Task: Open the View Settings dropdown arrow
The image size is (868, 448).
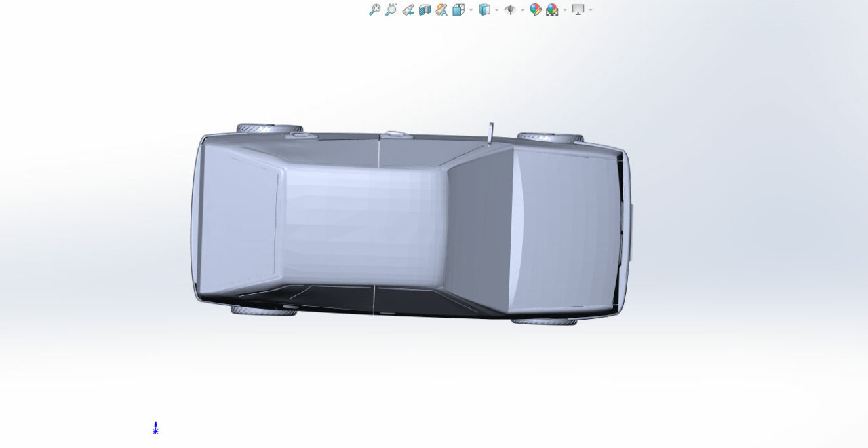Action: [x=591, y=10]
